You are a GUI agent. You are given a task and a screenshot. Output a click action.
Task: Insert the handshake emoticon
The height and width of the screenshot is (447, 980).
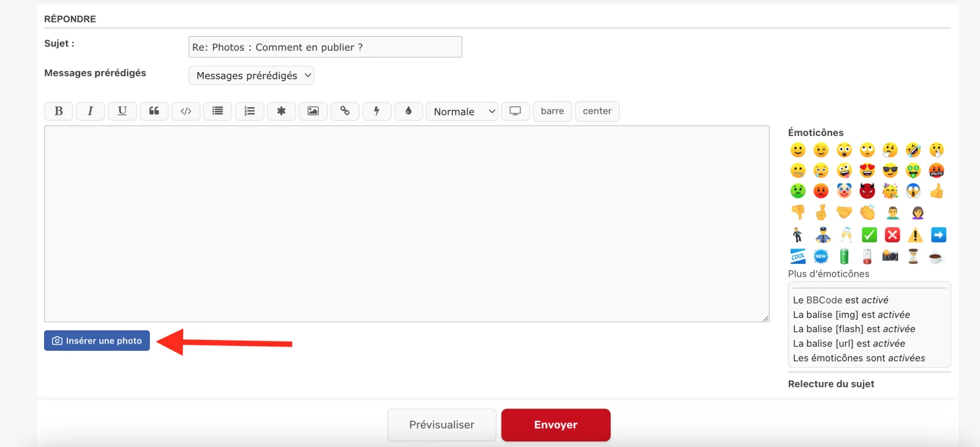pos(844,212)
